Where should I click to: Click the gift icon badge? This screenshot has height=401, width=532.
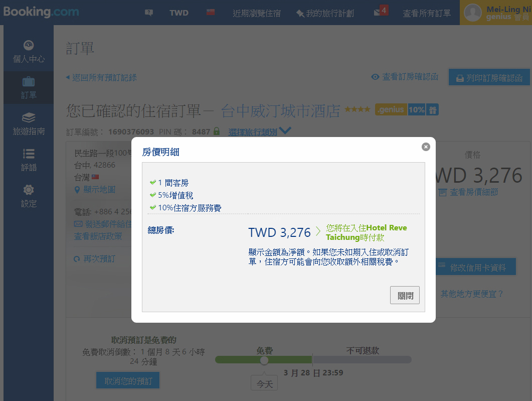(x=433, y=109)
